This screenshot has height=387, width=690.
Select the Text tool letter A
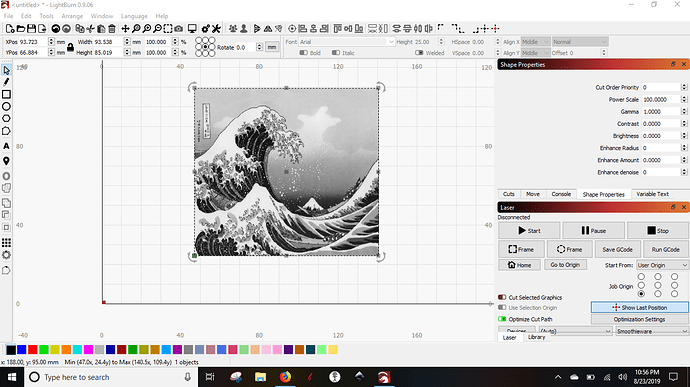click(6, 146)
